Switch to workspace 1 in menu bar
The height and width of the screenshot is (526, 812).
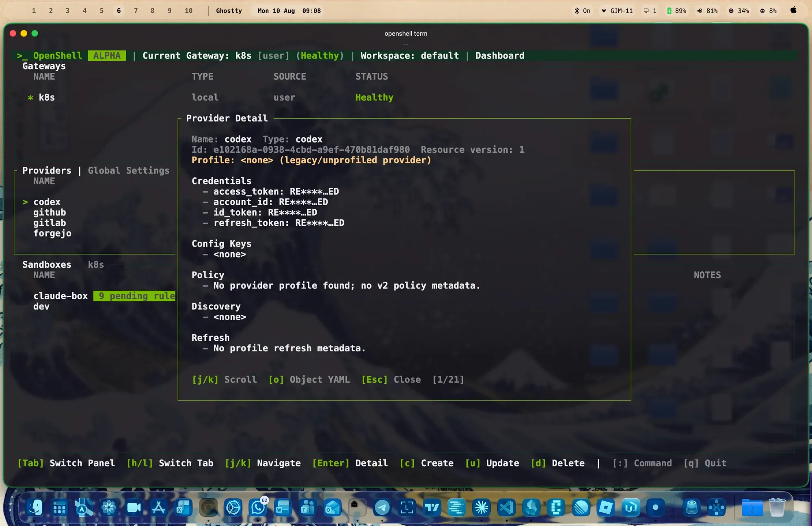coord(34,11)
